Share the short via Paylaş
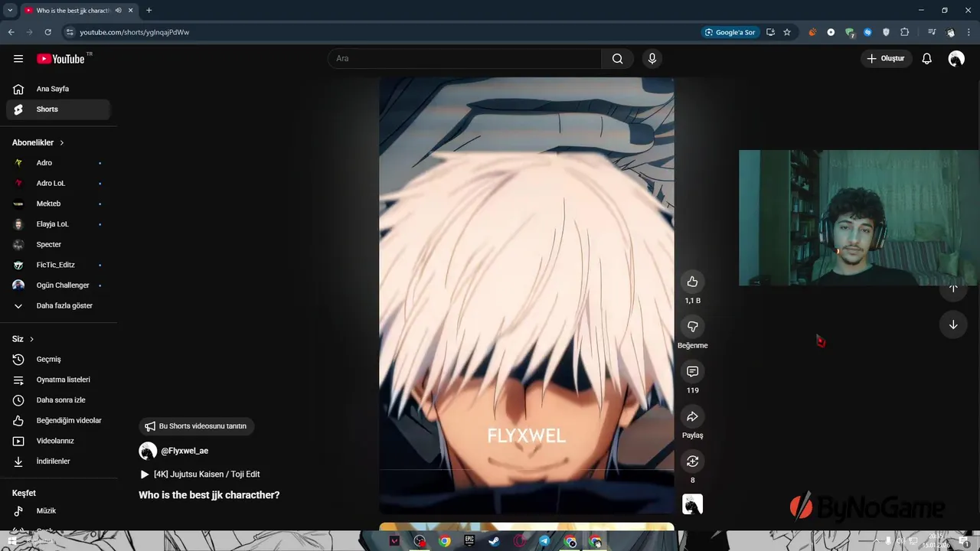 click(x=692, y=416)
